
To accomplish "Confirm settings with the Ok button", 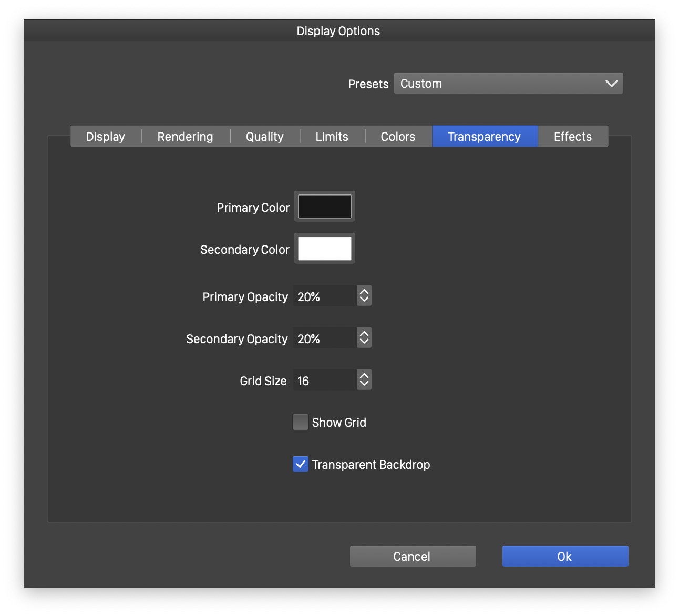I will [565, 556].
